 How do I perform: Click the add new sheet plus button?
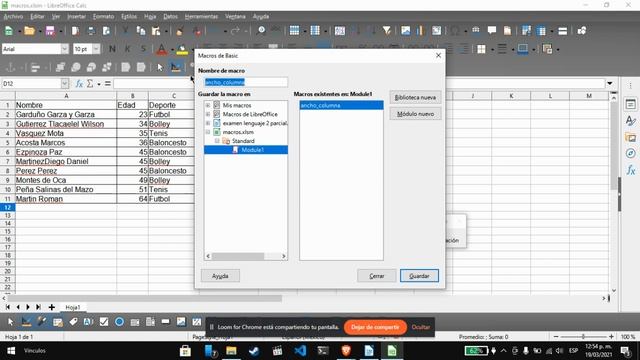click(51, 307)
